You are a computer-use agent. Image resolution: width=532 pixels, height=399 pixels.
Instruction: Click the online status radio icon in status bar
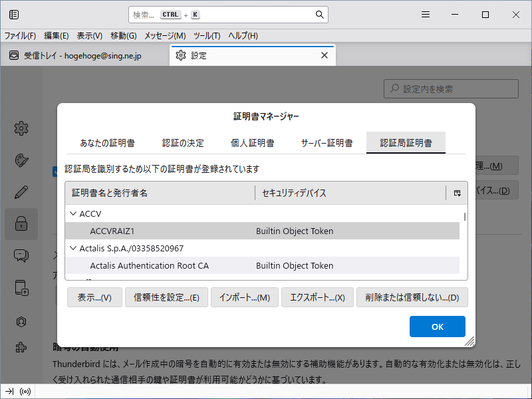[25, 392]
